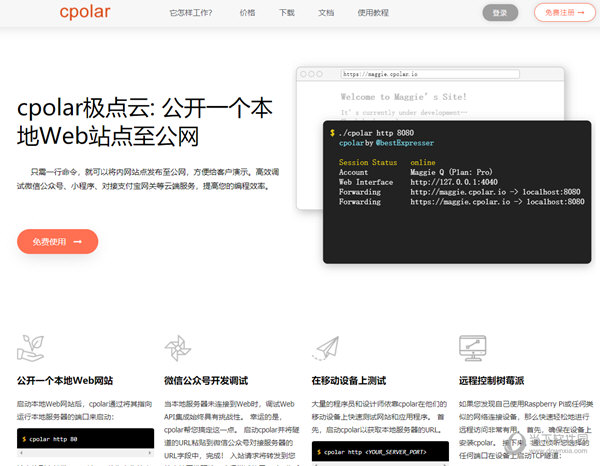
Task: Click the horizontal scrollbar under cpolar http 80
Action: (85, 453)
